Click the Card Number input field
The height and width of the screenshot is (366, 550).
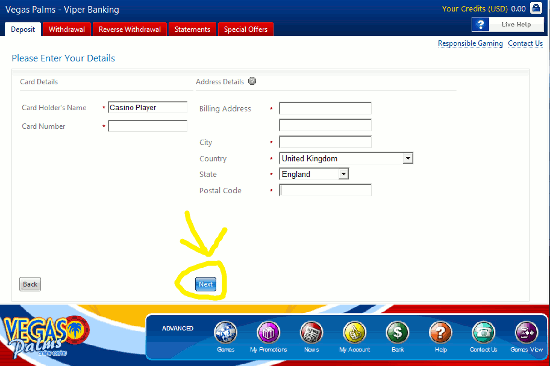click(x=148, y=126)
